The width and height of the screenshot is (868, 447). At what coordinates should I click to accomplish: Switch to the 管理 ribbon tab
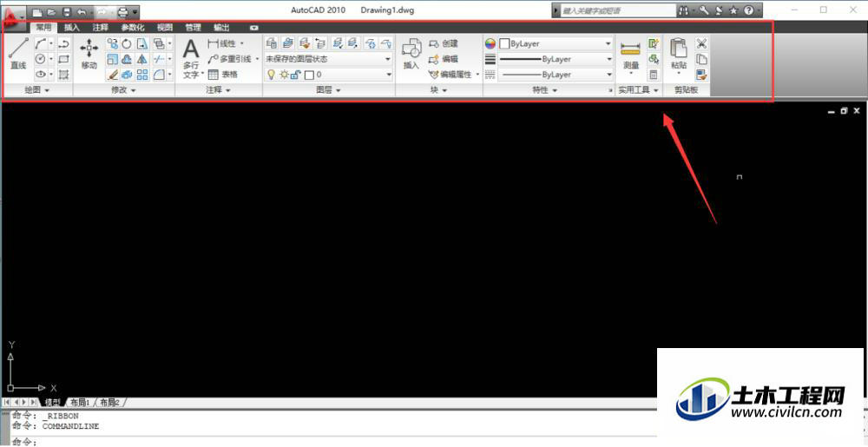194,27
